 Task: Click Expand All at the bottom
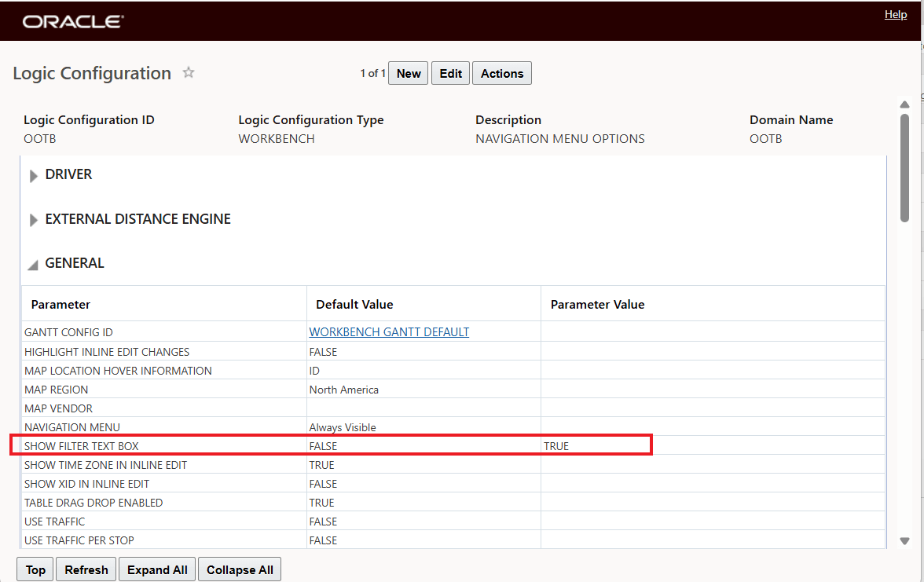click(156, 569)
